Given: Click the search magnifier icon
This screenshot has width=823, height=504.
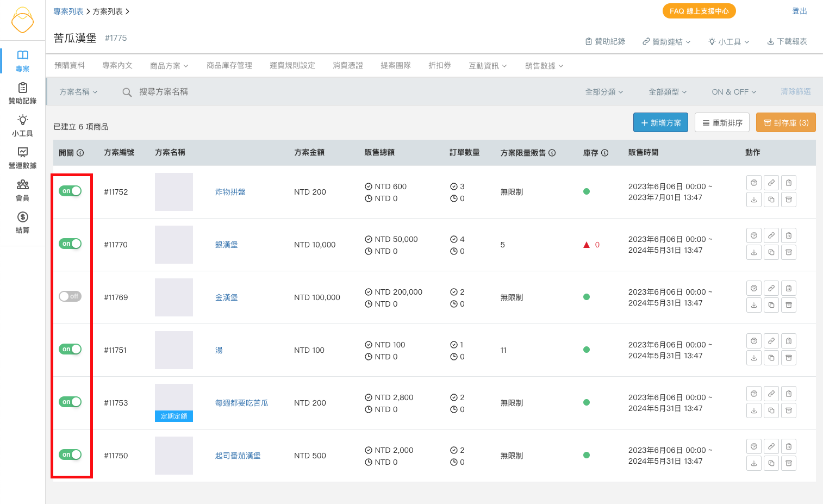Looking at the screenshot, I should (127, 92).
